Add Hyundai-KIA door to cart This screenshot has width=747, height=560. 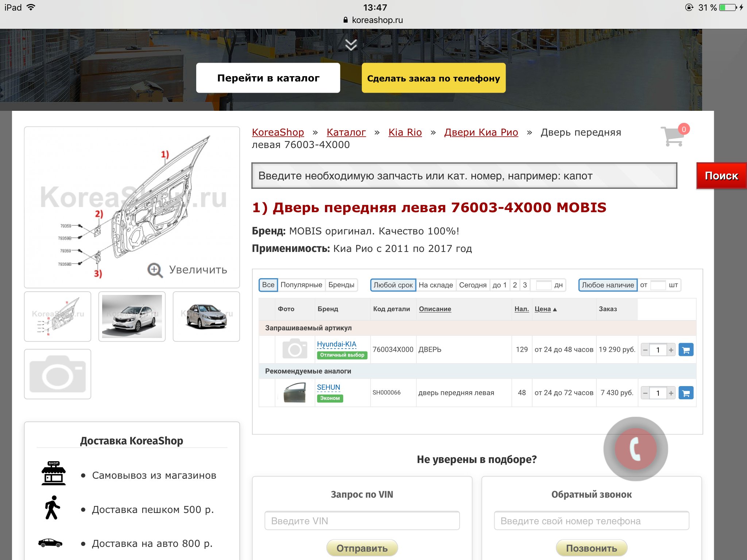point(686,350)
